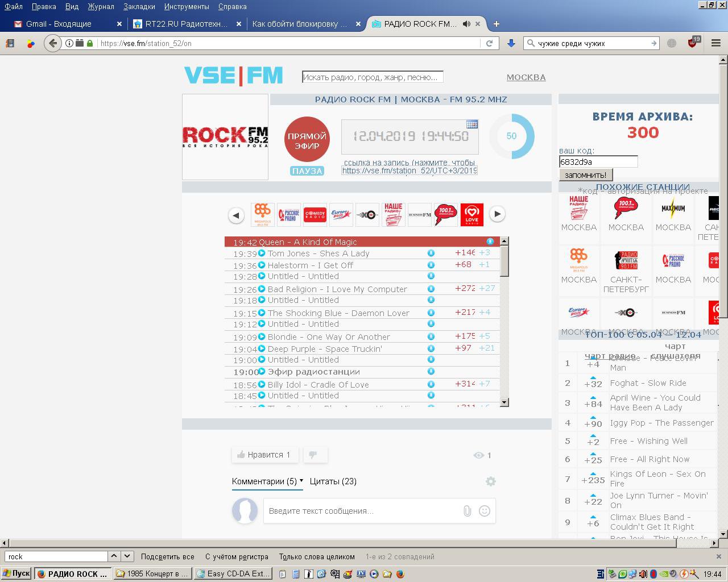The image size is (728, 582).
Task: Open the Europa Plus station logo in carousel
Action: click(341, 214)
